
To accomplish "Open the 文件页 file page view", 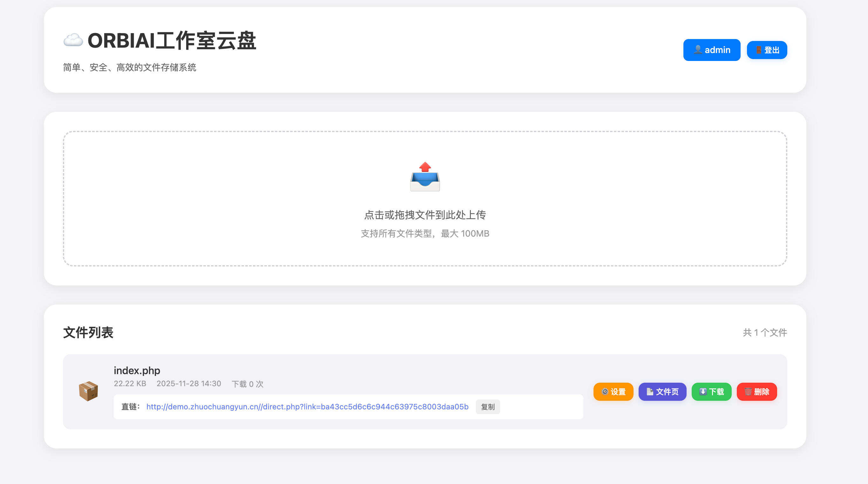I will tap(662, 392).
